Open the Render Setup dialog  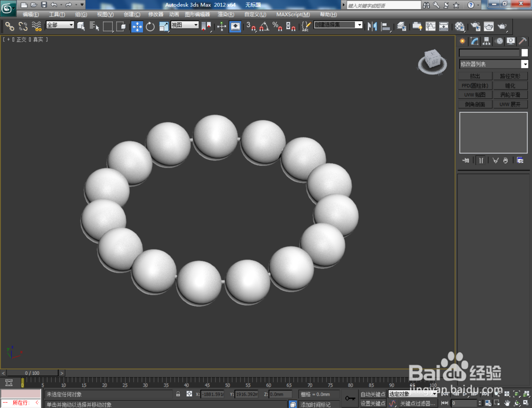pyautogui.click(x=475, y=26)
